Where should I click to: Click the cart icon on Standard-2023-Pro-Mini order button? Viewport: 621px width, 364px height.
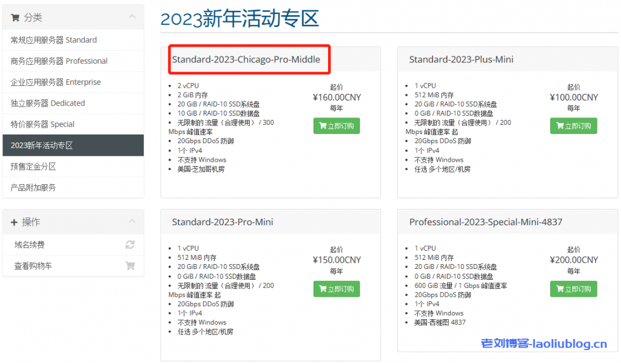(x=322, y=289)
